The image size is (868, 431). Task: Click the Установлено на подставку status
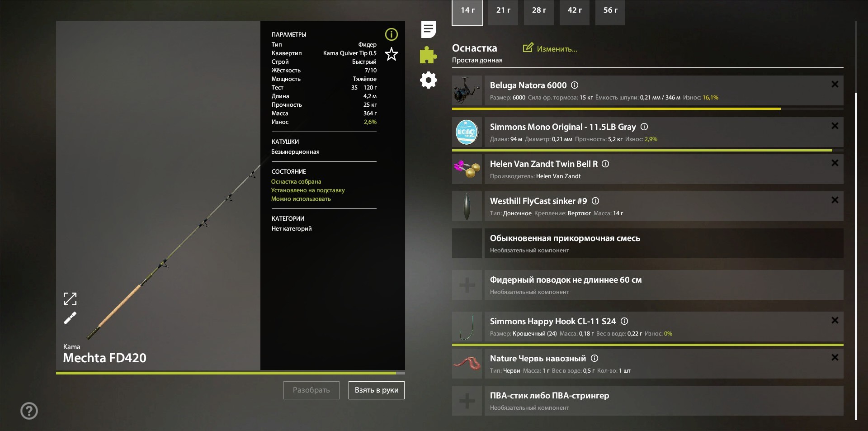click(x=308, y=190)
